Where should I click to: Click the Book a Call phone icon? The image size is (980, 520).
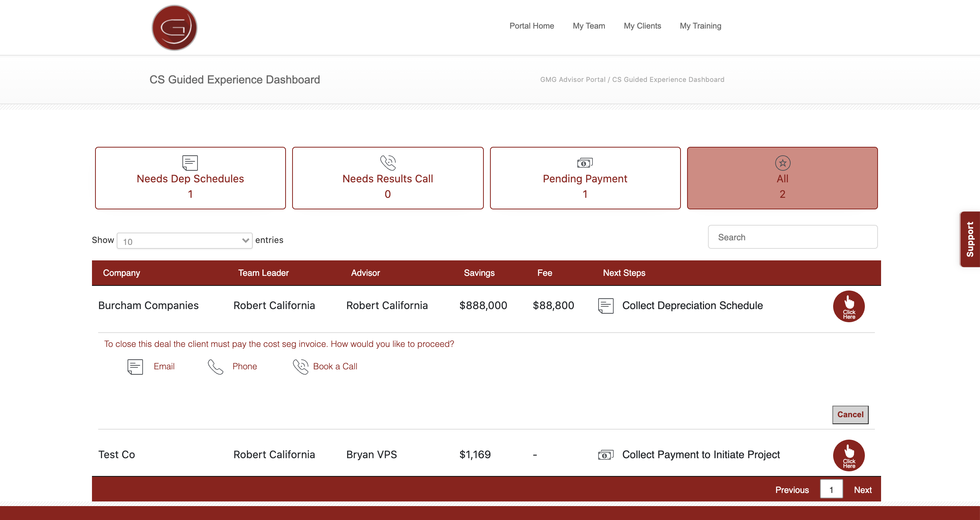point(300,367)
